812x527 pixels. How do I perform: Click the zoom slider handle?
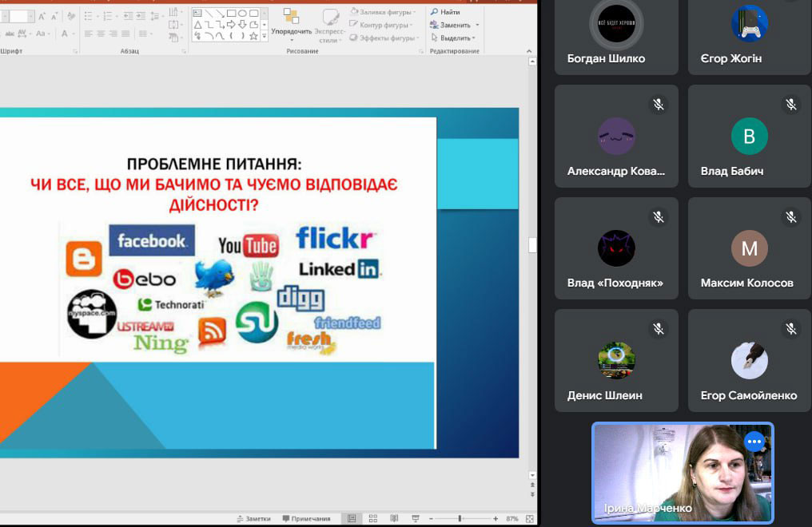pyautogui.click(x=460, y=519)
